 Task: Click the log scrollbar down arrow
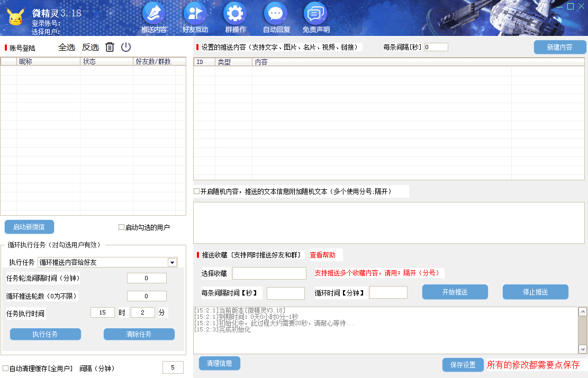(x=582, y=349)
